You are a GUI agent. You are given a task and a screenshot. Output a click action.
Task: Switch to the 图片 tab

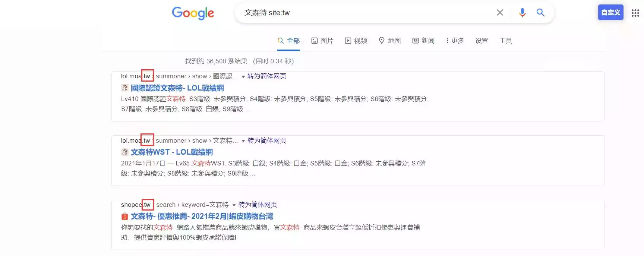point(322,41)
